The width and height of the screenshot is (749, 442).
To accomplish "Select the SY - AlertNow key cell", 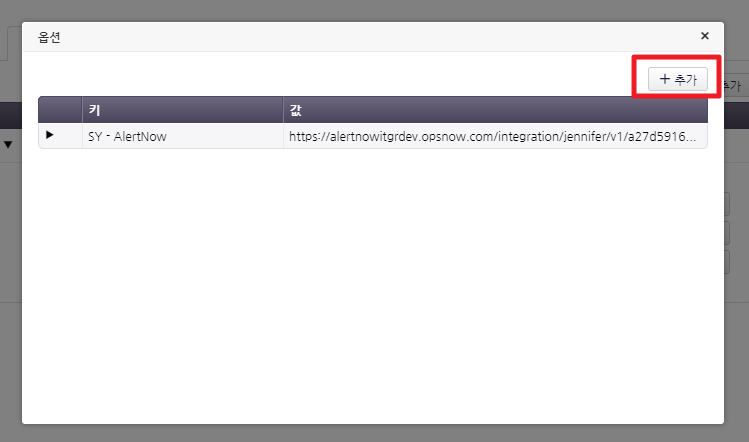I will [182, 136].
